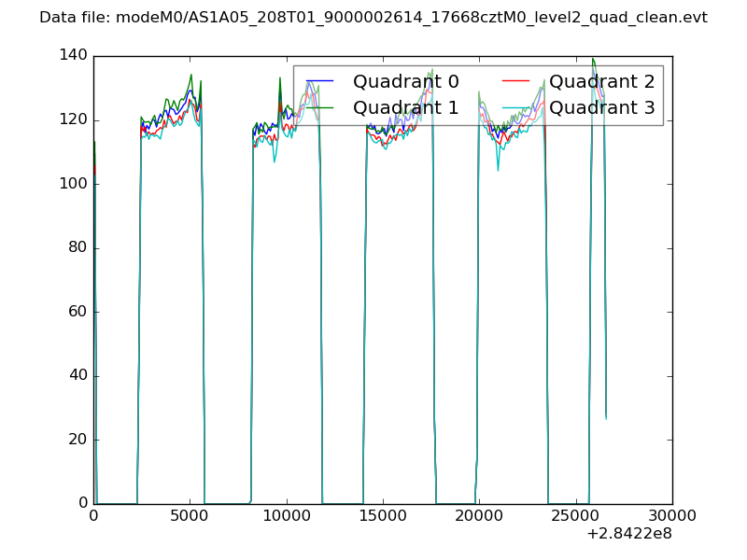Click the 60 y-axis tick label
The height and width of the screenshot is (560, 747).
click(x=78, y=312)
